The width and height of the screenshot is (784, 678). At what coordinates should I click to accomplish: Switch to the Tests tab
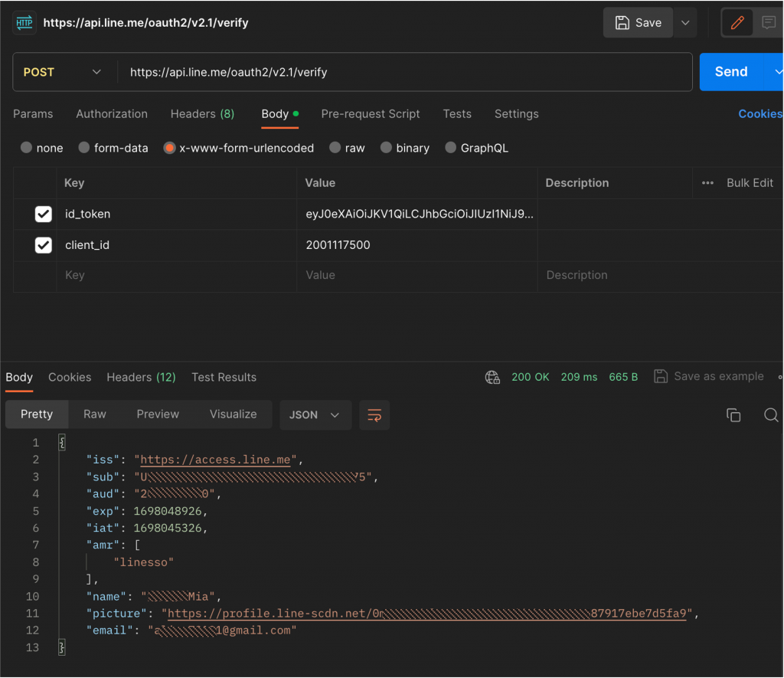click(457, 114)
